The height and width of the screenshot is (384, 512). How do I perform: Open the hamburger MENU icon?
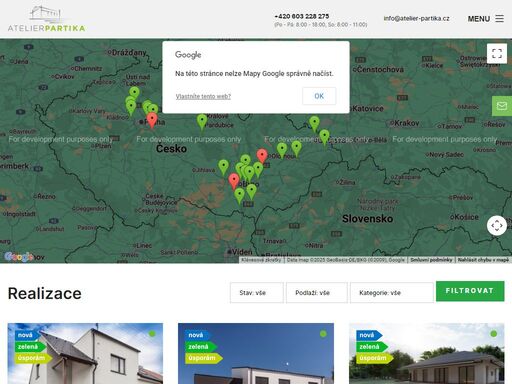pos(499,19)
